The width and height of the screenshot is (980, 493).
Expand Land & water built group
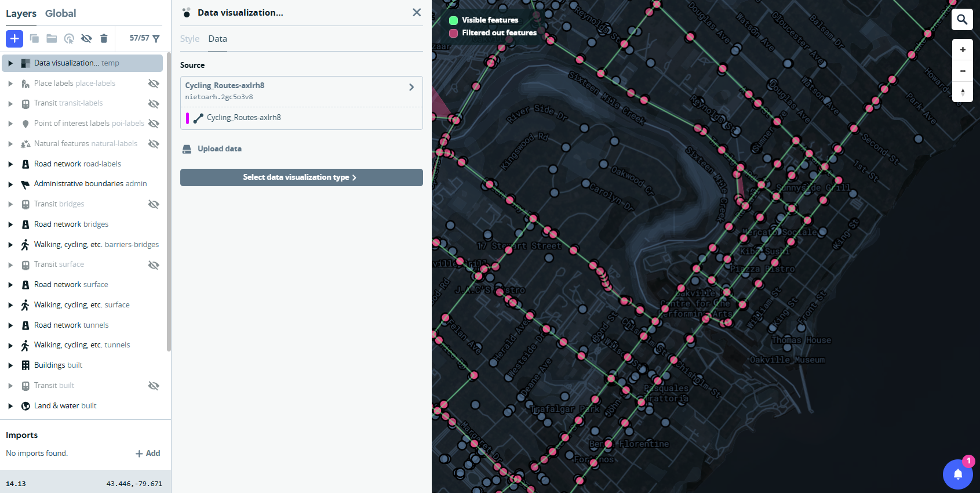10,406
